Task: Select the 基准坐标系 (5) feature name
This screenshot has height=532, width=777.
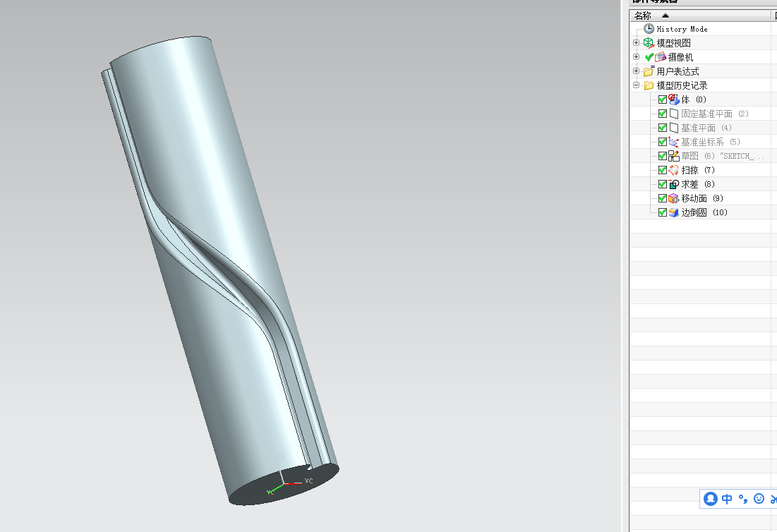Action: tap(711, 142)
